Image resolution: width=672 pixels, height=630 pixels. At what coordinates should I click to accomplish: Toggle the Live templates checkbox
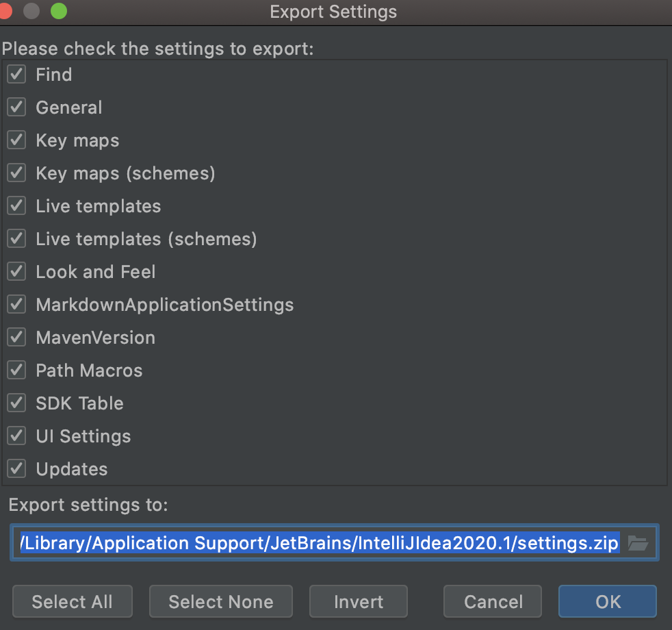(16, 206)
